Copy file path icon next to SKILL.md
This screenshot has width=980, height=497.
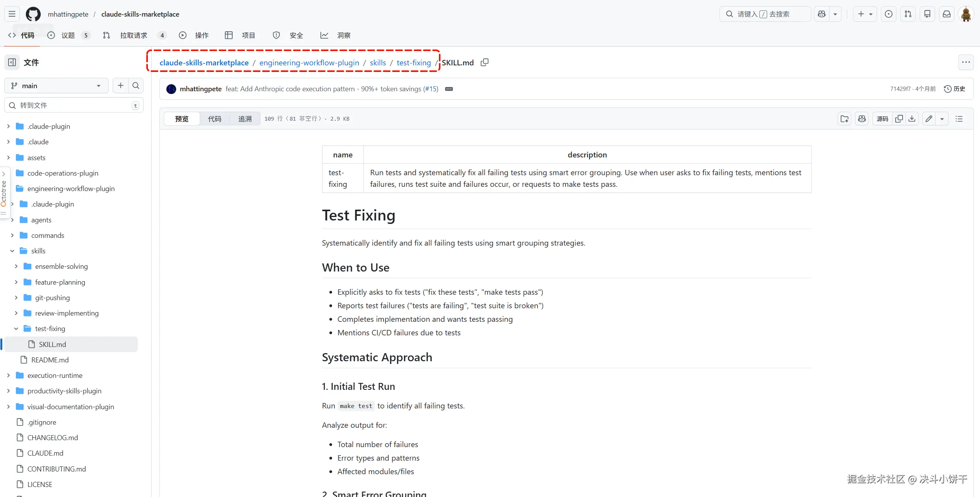click(484, 62)
